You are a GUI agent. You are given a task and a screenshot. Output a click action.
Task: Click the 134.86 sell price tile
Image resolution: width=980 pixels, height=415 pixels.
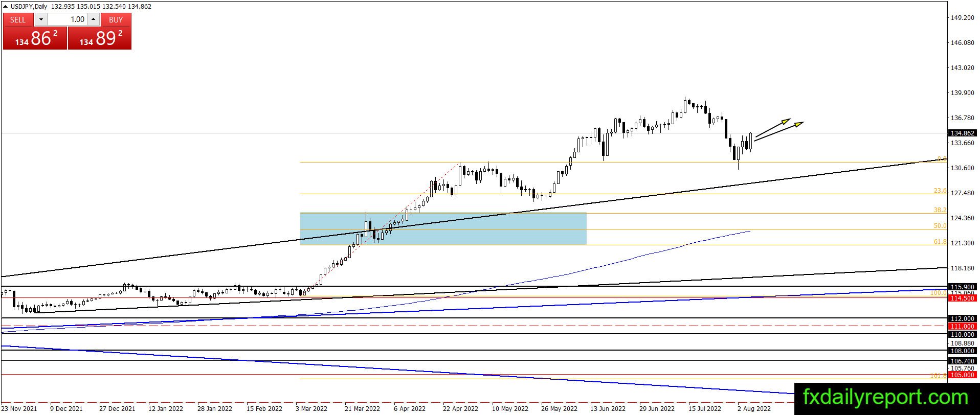coord(35,38)
